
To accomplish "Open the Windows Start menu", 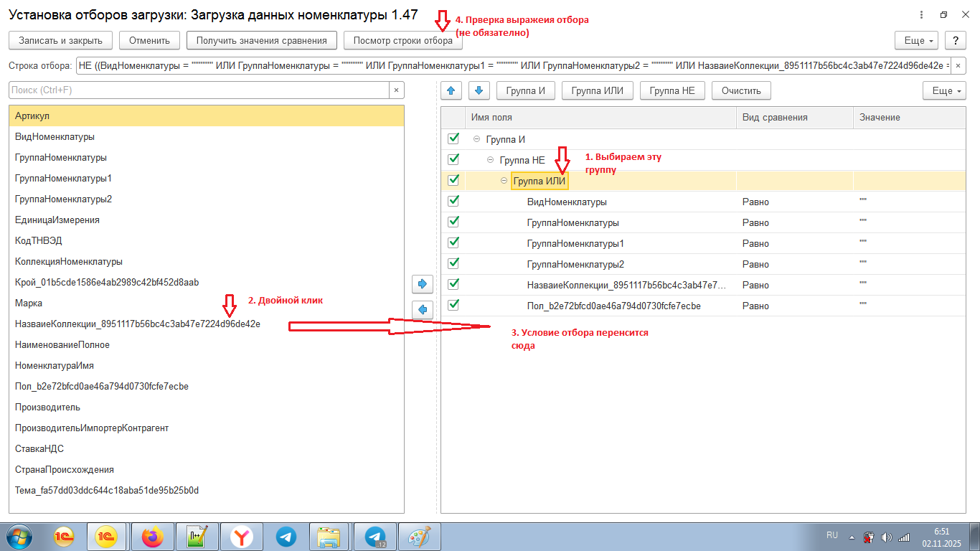I will 19,537.
